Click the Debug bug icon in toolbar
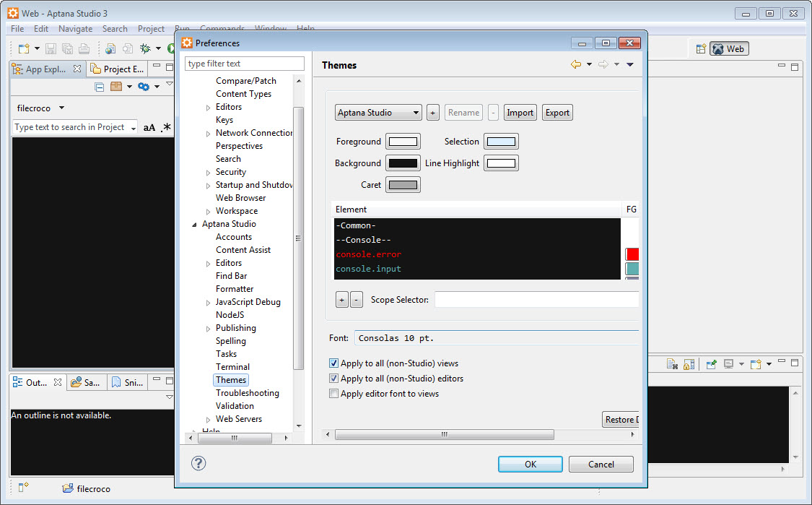Screen dimensions: 812x505 (146, 48)
